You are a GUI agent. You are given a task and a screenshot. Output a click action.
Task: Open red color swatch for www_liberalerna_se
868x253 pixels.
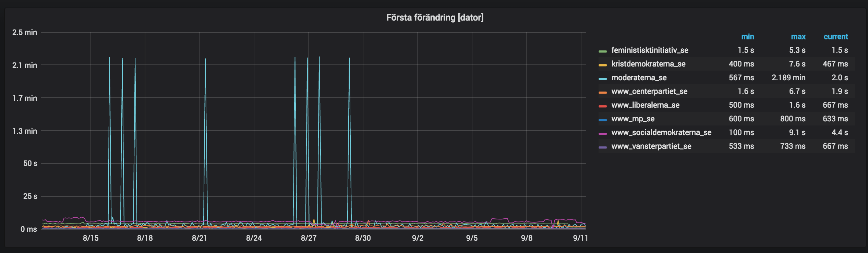(x=603, y=106)
